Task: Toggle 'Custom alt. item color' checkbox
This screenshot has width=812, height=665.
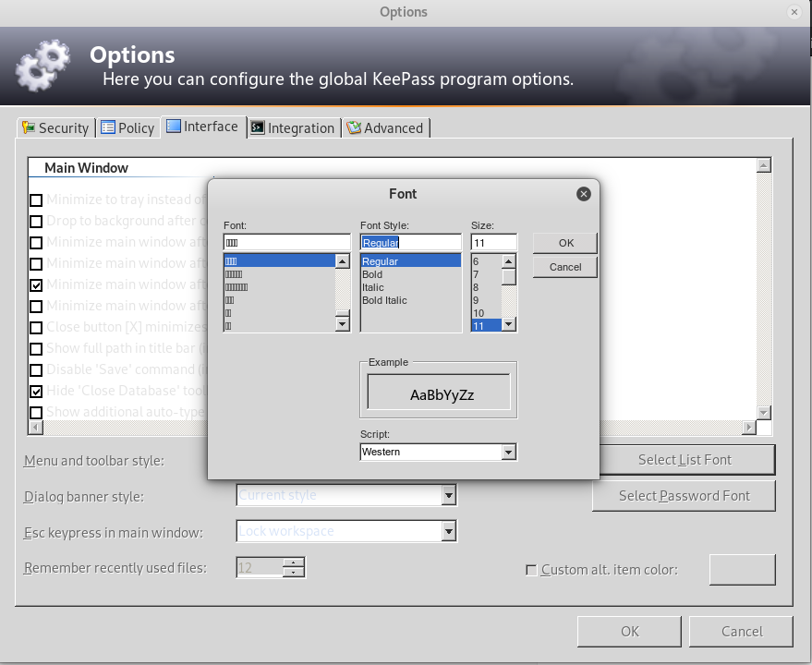Action: pyautogui.click(x=531, y=570)
